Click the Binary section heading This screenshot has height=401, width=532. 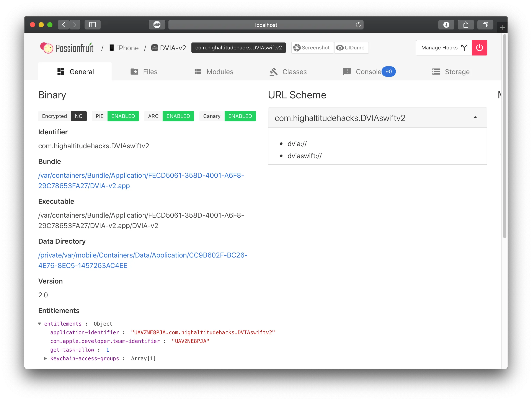tap(52, 95)
